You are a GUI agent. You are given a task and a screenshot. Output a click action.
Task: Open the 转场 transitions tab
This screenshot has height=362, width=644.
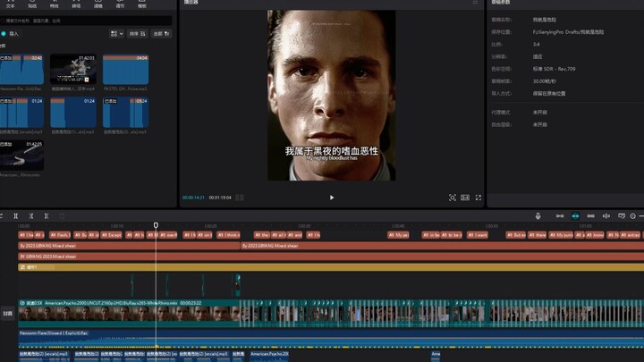tap(76, 4)
